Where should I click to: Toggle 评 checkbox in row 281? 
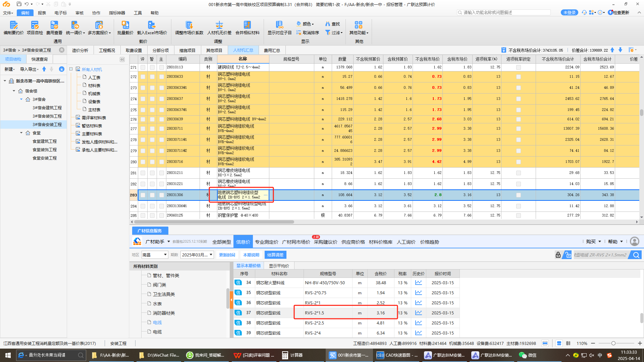click(143, 173)
